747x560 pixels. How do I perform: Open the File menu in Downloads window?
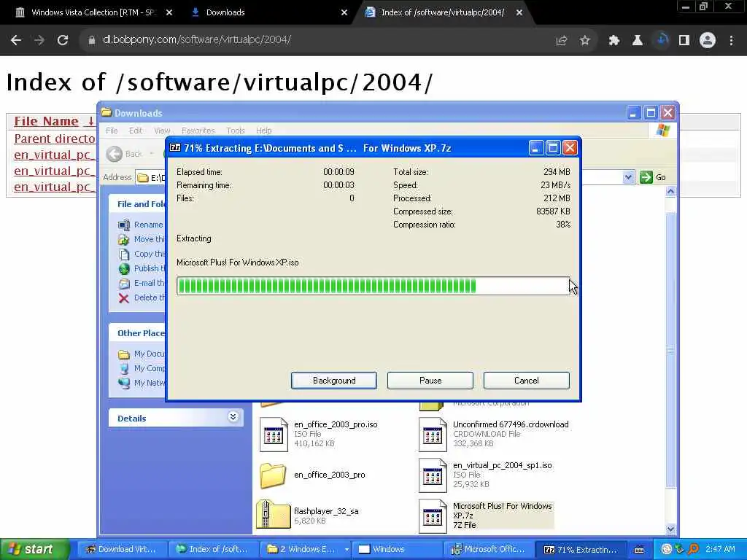pyautogui.click(x=112, y=131)
